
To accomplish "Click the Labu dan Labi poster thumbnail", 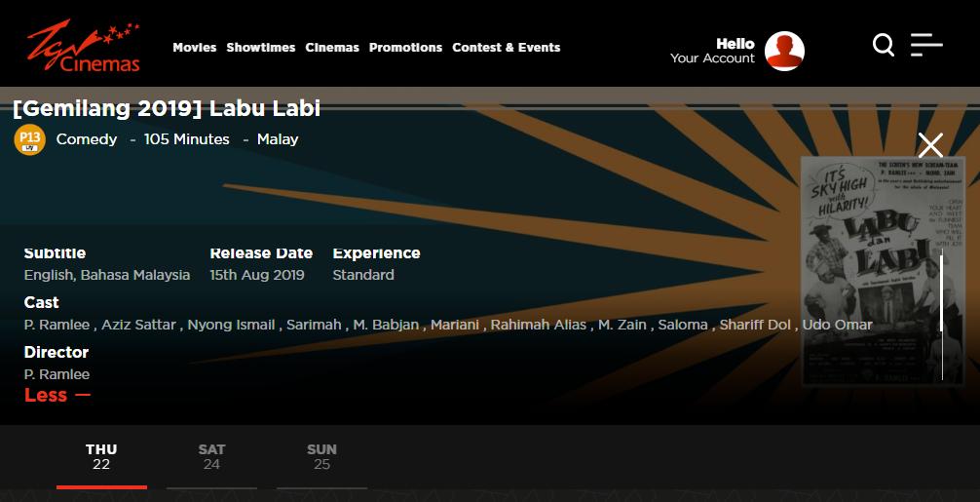I will pos(882,271).
